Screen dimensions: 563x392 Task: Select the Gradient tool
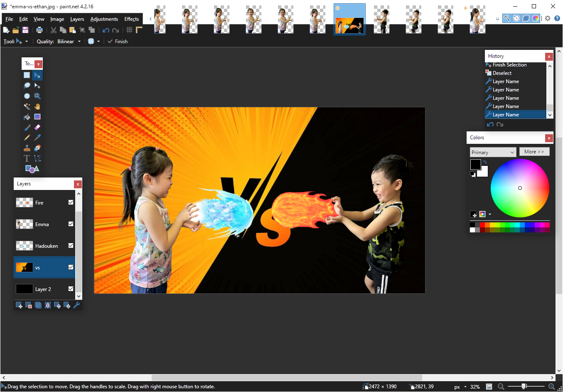[x=37, y=117]
